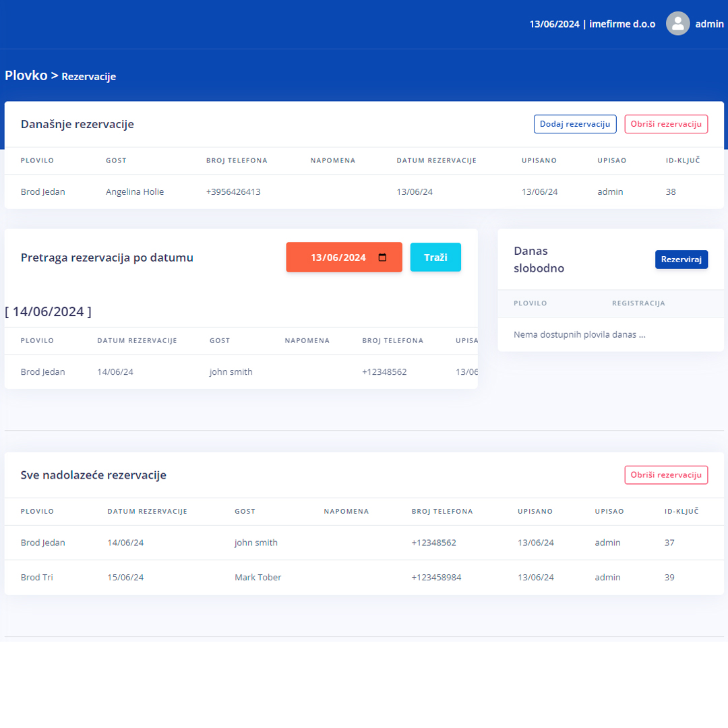
Task: Click the imefirme d.o.o company label
Action: tap(622, 24)
